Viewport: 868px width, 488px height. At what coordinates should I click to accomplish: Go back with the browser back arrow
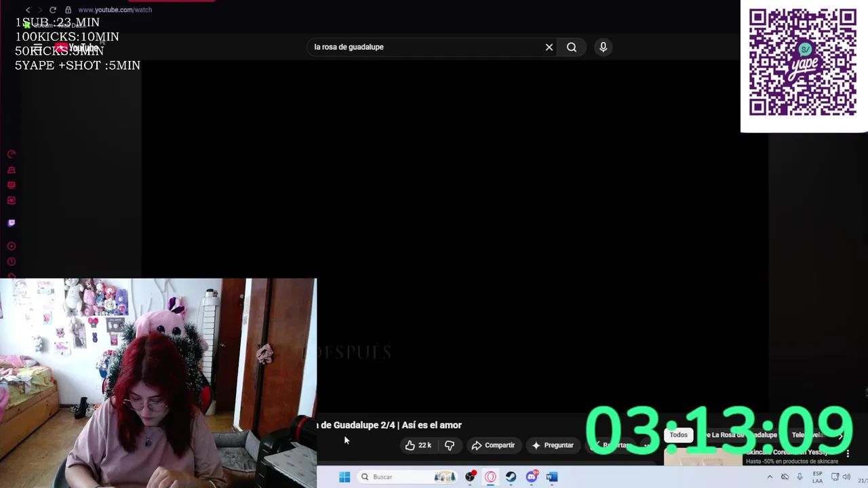[28, 10]
